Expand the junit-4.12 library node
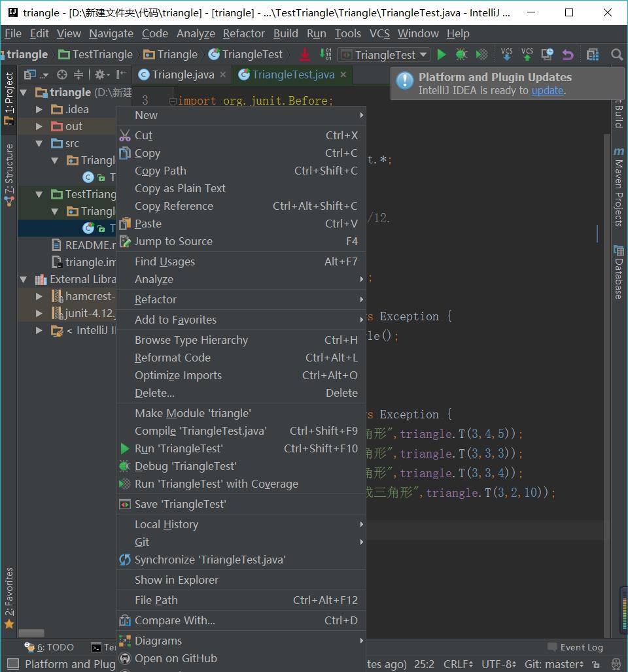Image resolution: width=628 pixels, height=672 pixels. click(39, 313)
